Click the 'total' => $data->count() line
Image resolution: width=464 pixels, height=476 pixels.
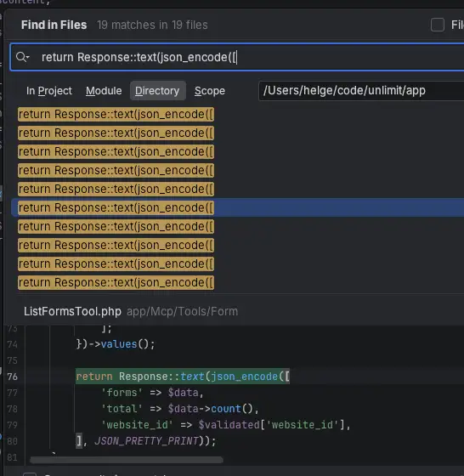coord(179,409)
